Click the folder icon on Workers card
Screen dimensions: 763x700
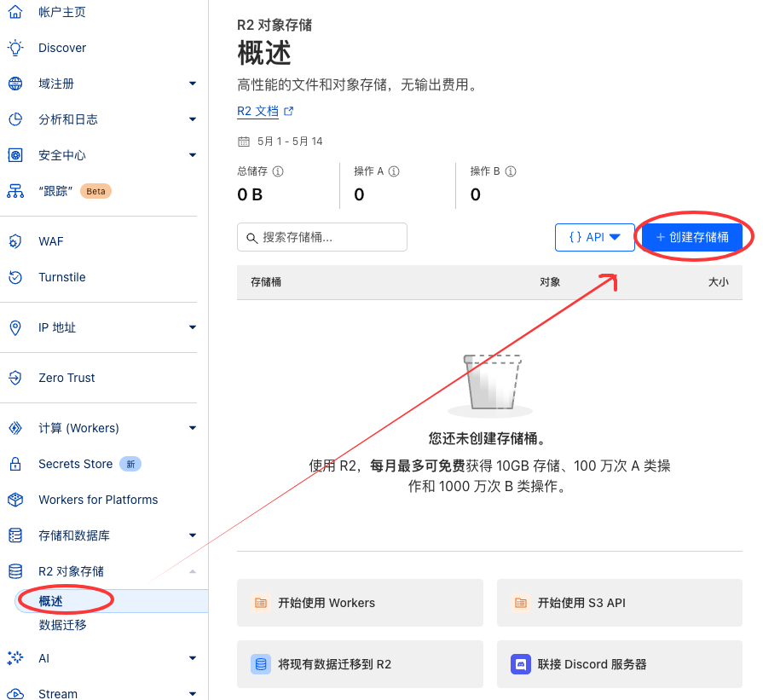point(261,603)
